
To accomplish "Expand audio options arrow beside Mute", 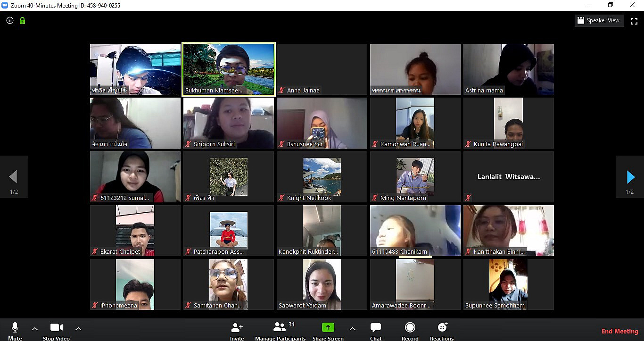I will (35, 329).
